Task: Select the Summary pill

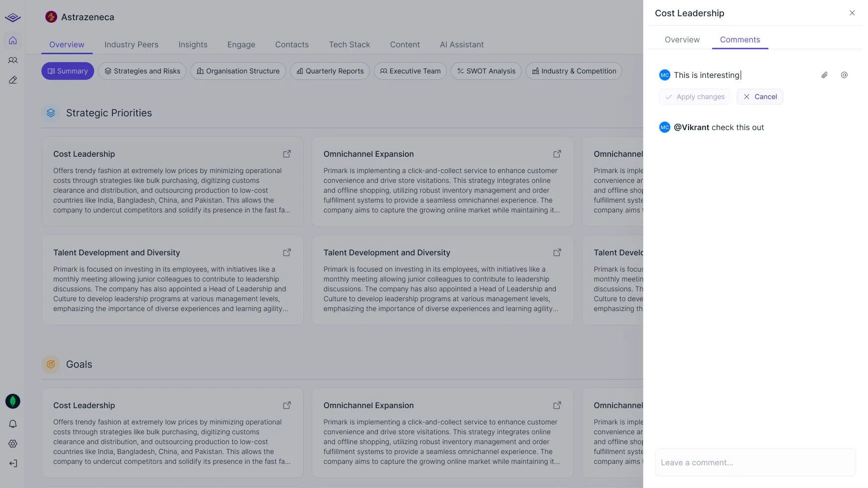Action: pos(68,71)
